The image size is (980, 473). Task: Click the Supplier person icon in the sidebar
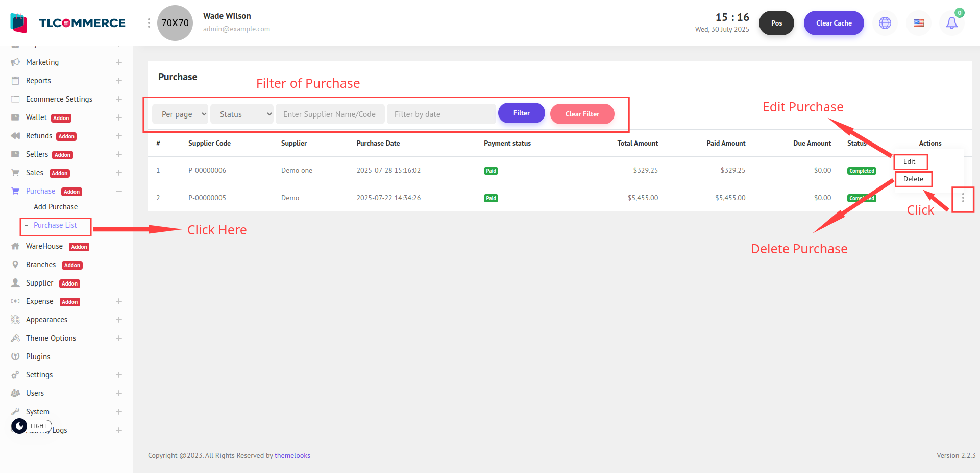point(15,283)
